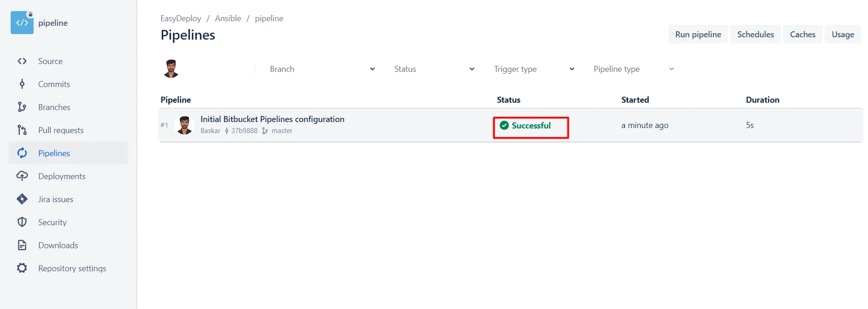Click the EasyDeploy breadcrumb link
Screen dimensions: 868x309
(181, 18)
